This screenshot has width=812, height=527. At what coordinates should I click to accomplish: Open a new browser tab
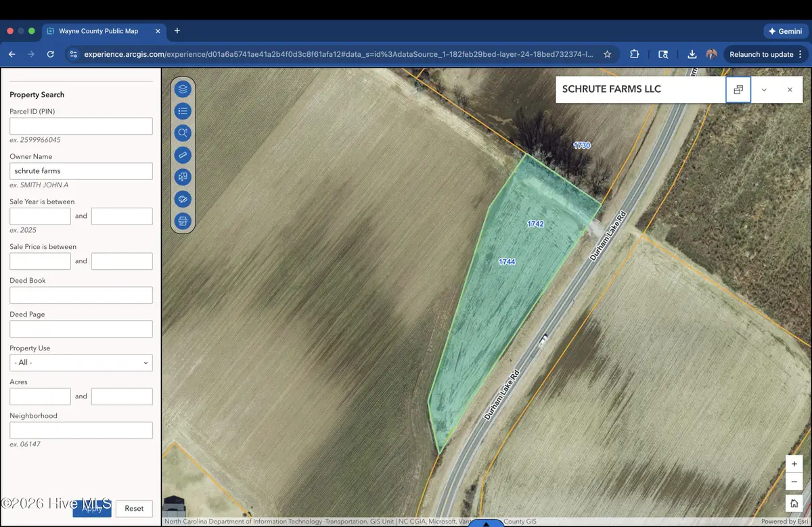click(x=177, y=31)
